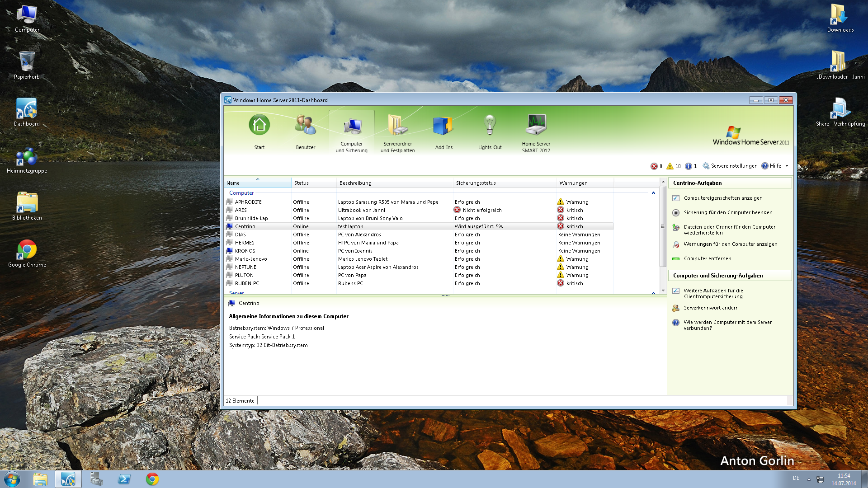Select the APHRODITE computer row icon
868x488 pixels.
pyautogui.click(x=229, y=202)
